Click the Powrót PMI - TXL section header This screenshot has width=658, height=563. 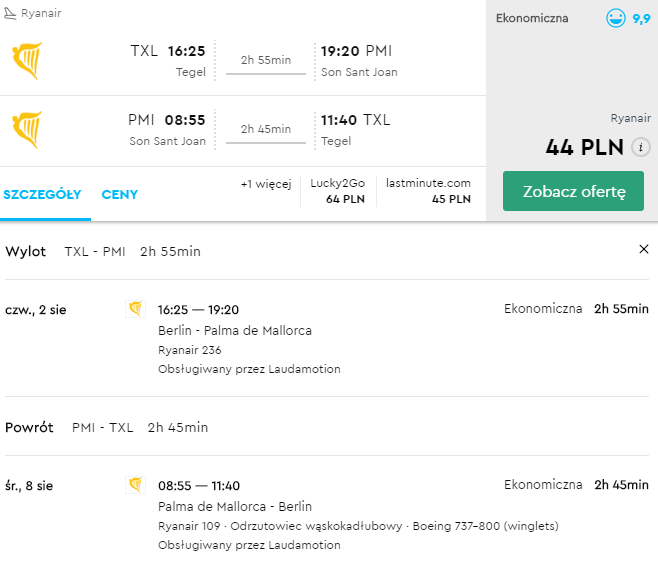click(107, 427)
